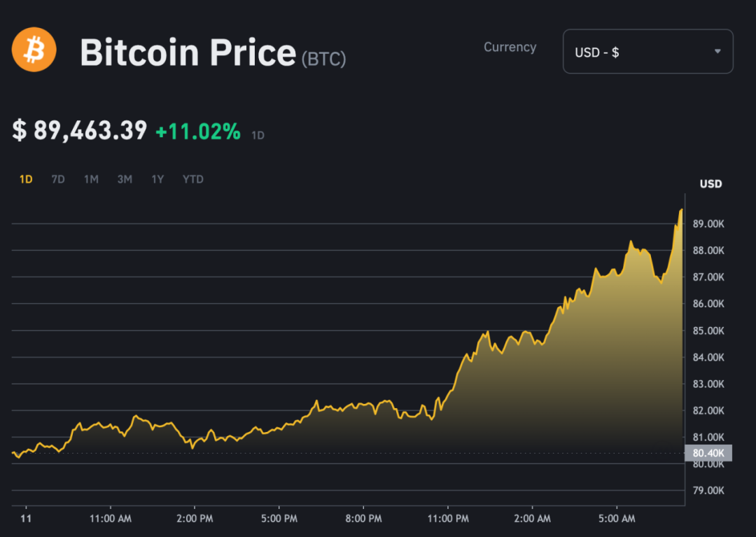Click the 11:00 PM time axis label

click(x=448, y=519)
